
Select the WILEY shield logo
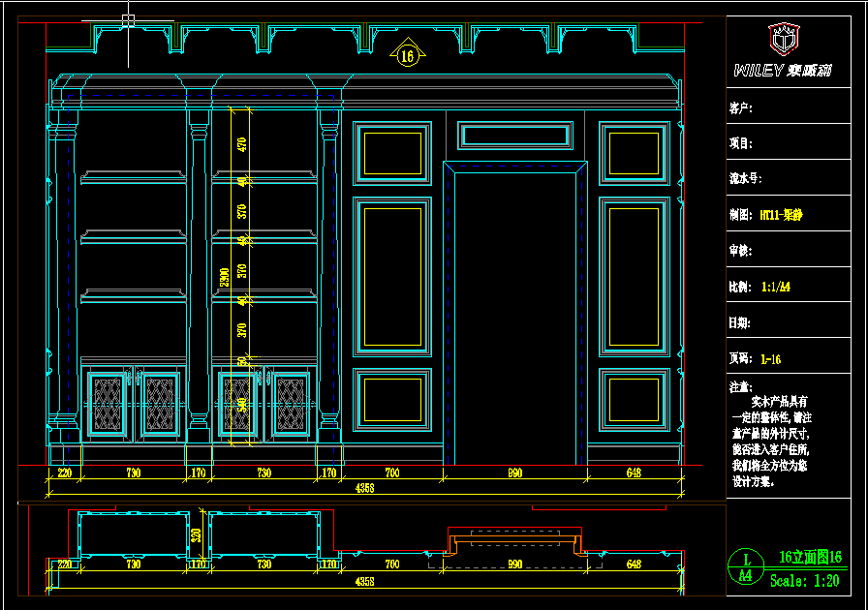point(784,39)
